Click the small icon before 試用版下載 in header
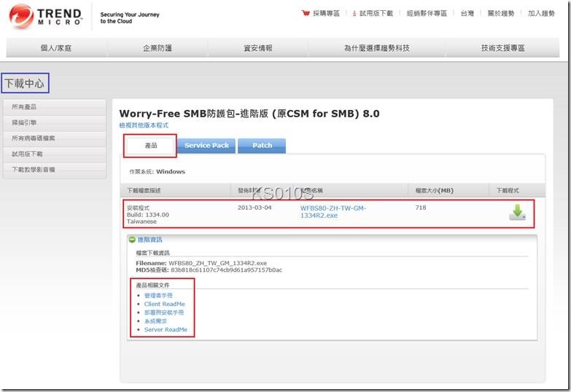Viewport: 571px width, 392px height. [354, 13]
